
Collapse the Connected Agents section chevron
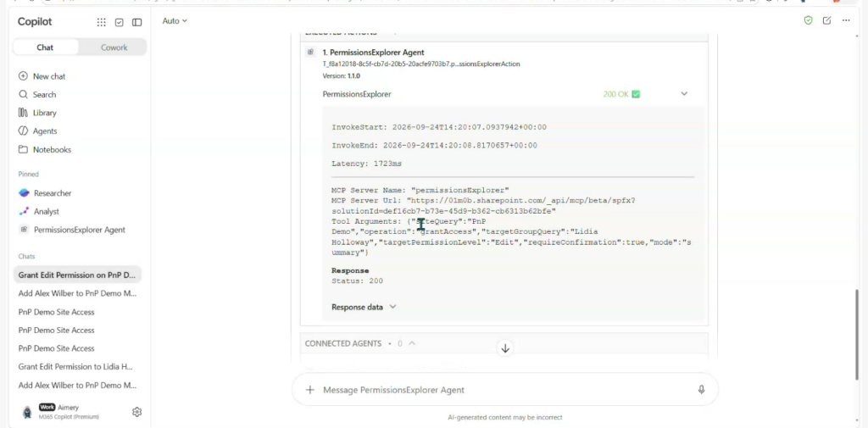point(412,343)
